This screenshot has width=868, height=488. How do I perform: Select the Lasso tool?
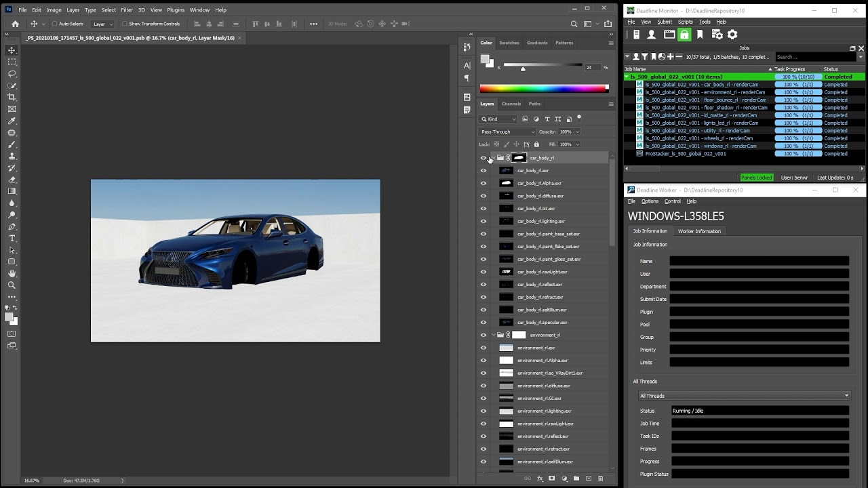[x=12, y=73]
